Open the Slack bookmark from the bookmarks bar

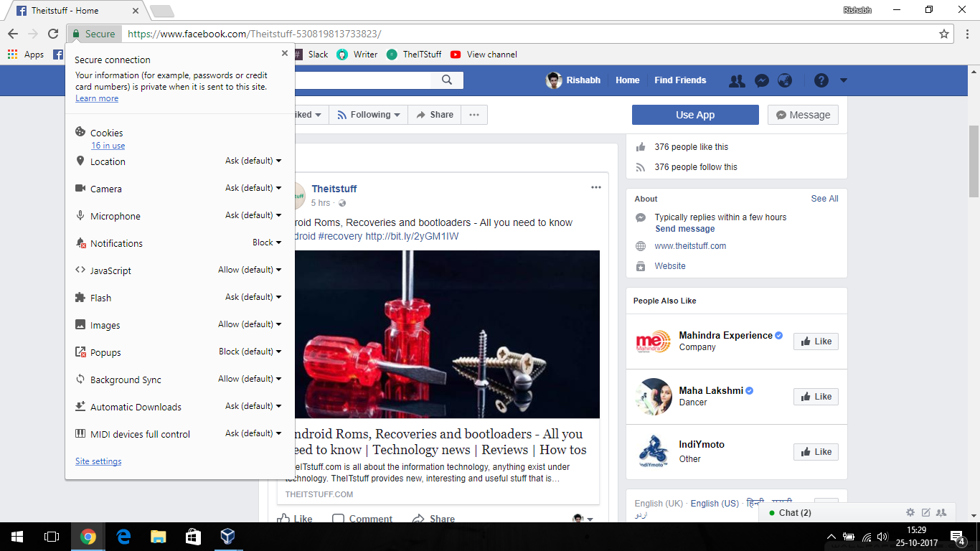pos(316,54)
